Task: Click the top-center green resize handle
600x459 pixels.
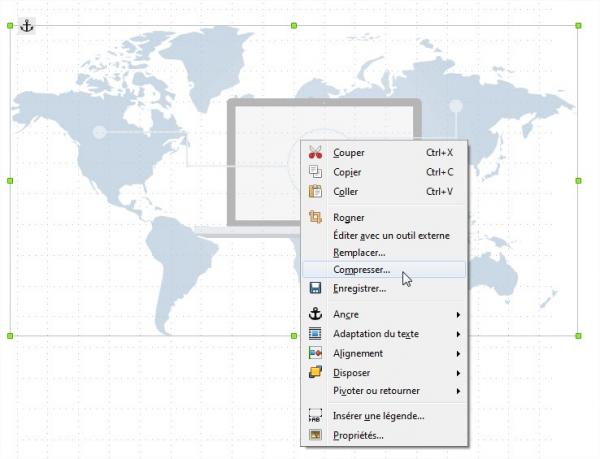Action: click(x=294, y=25)
